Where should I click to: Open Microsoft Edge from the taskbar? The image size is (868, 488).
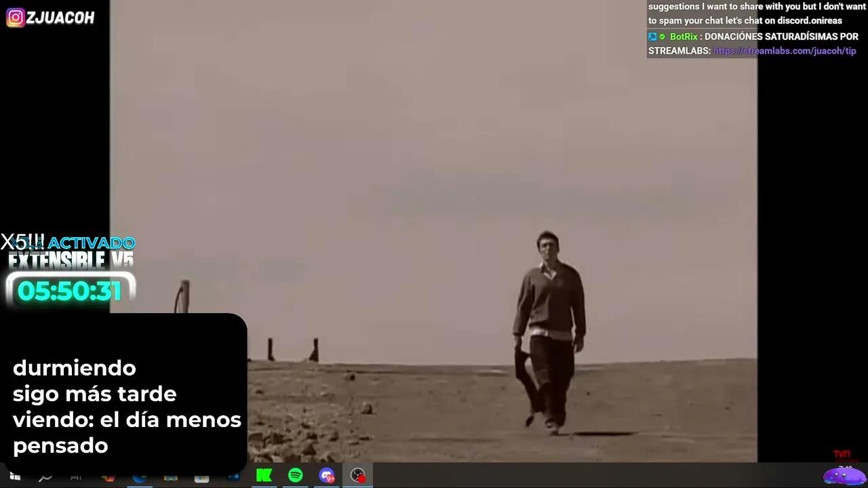(x=139, y=477)
